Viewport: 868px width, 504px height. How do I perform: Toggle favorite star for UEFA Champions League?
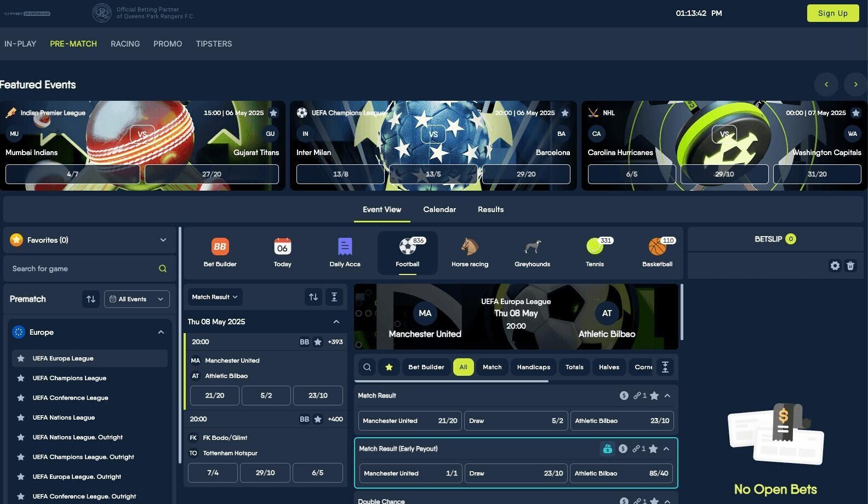click(21, 378)
